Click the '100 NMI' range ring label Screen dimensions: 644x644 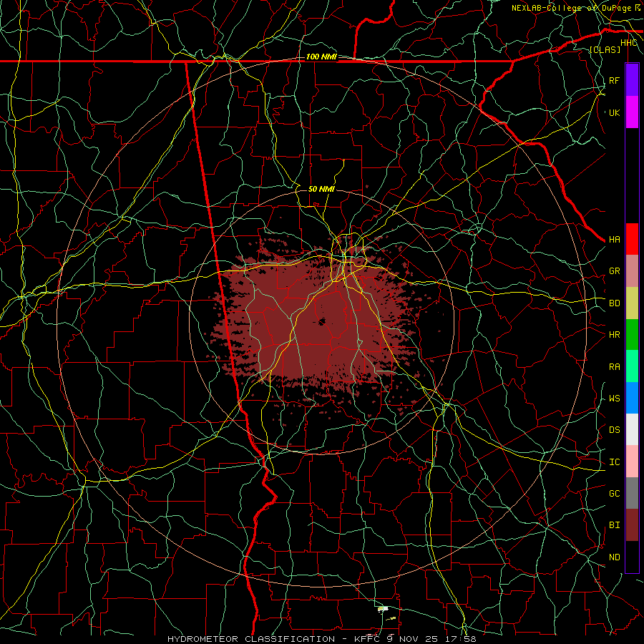(x=321, y=57)
